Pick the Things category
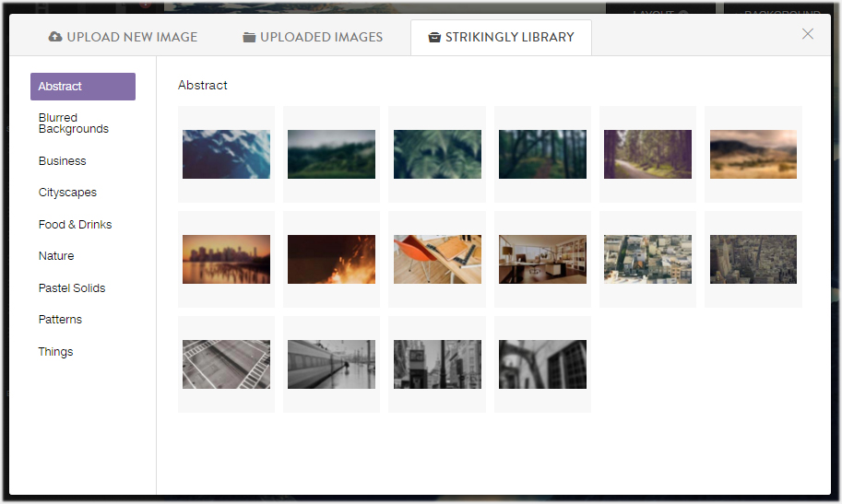The width and height of the screenshot is (842, 504). [x=55, y=352]
